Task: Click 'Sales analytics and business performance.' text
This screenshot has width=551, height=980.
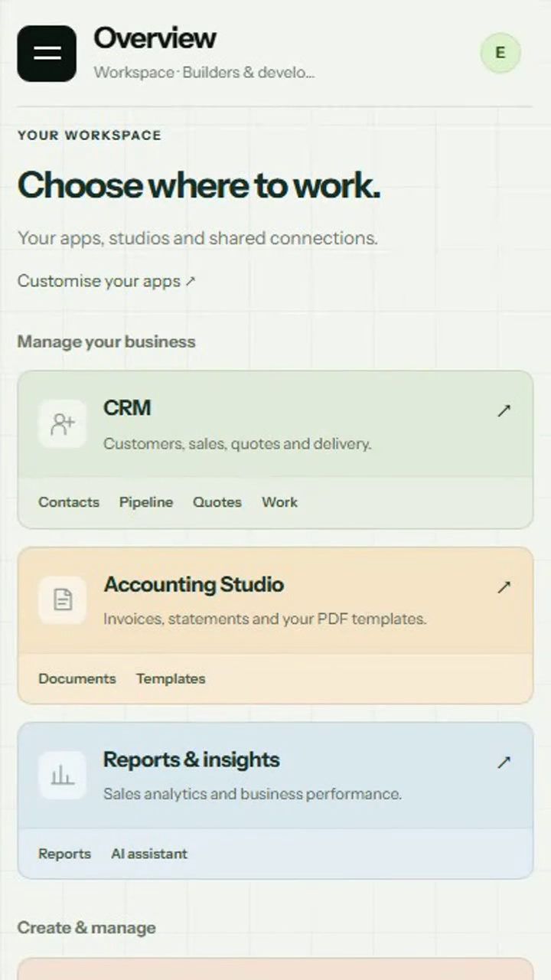Action: (253, 794)
